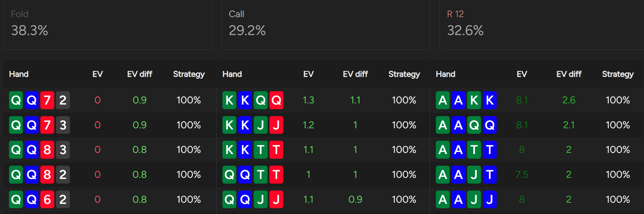Click gray 3 card in QQ73 row

click(63, 125)
